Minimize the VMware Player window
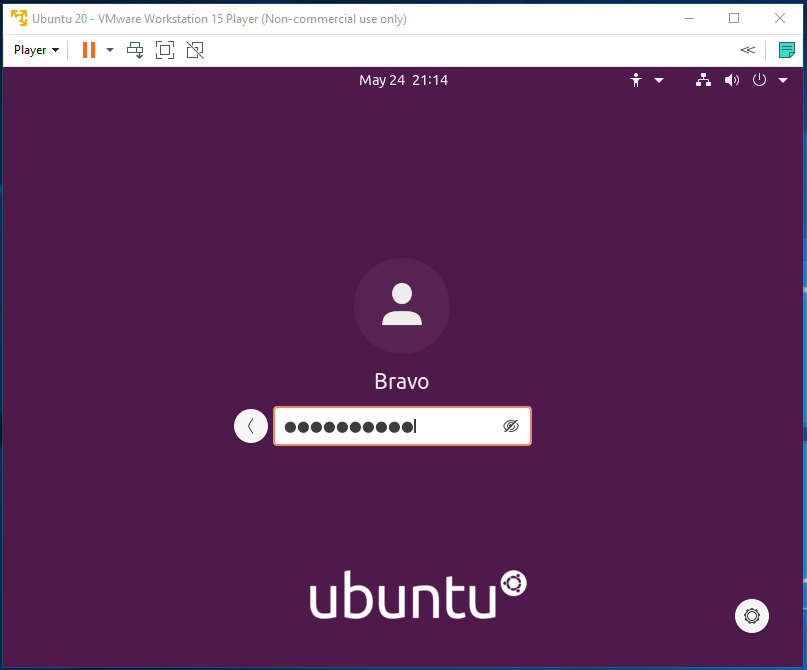This screenshot has width=807, height=670. coord(689,19)
